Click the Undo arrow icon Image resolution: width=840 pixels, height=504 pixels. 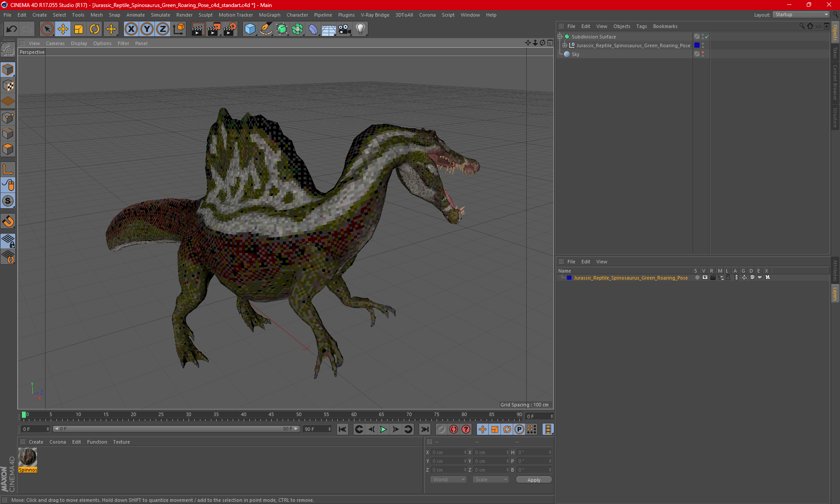[x=12, y=29]
